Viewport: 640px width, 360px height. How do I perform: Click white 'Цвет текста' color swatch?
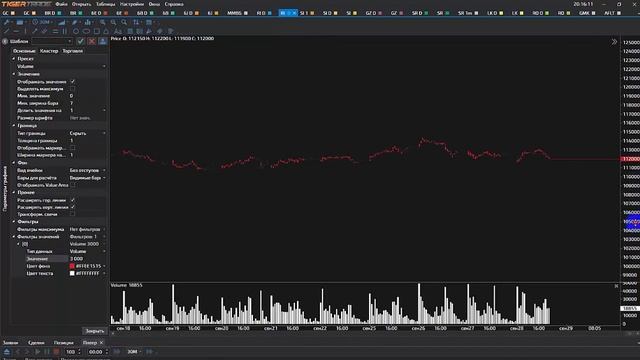pyautogui.click(x=72, y=273)
